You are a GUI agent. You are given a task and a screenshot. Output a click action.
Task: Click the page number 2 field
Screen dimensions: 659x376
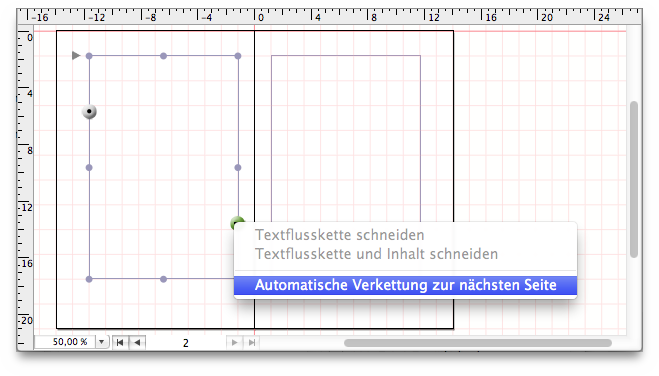coord(186,343)
